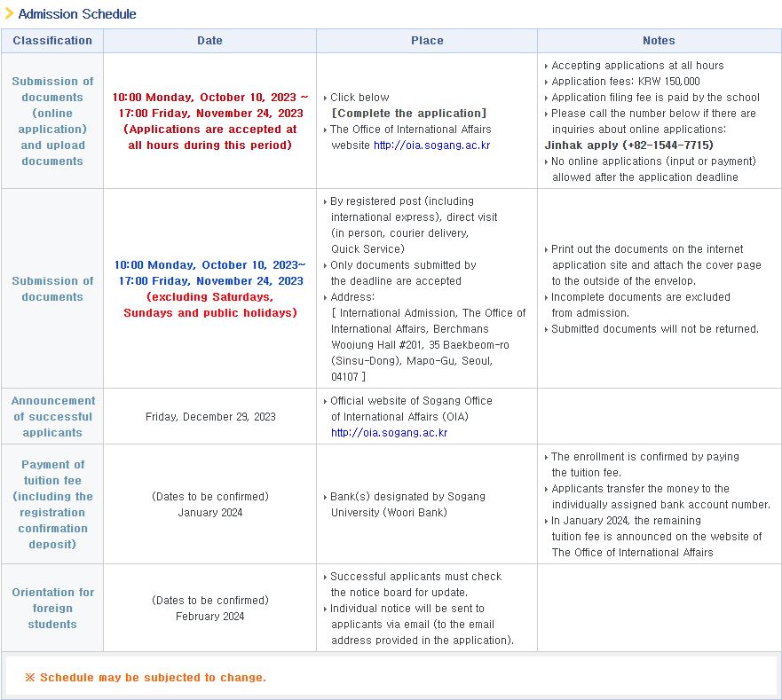This screenshot has height=700, width=782.
Task: Click "Bank(s) designated by Sogang University (Woori Bank)"
Action: pyautogui.click(x=407, y=505)
